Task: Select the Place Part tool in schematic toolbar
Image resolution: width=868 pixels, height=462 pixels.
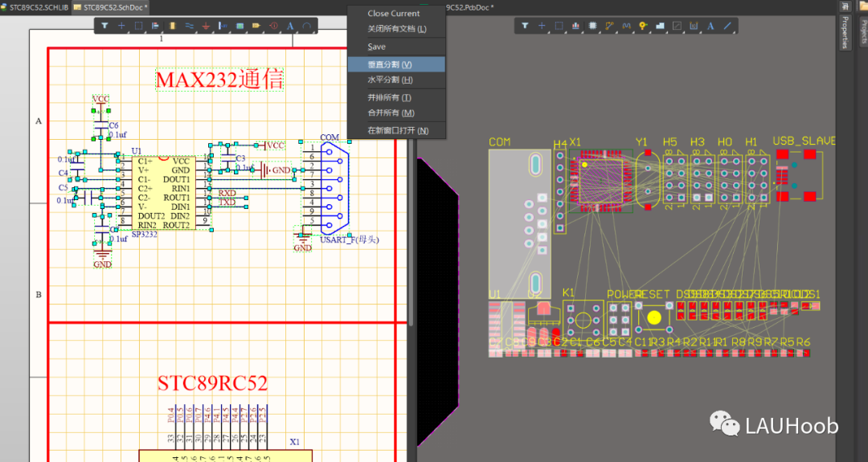Action: click(x=172, y=26)
